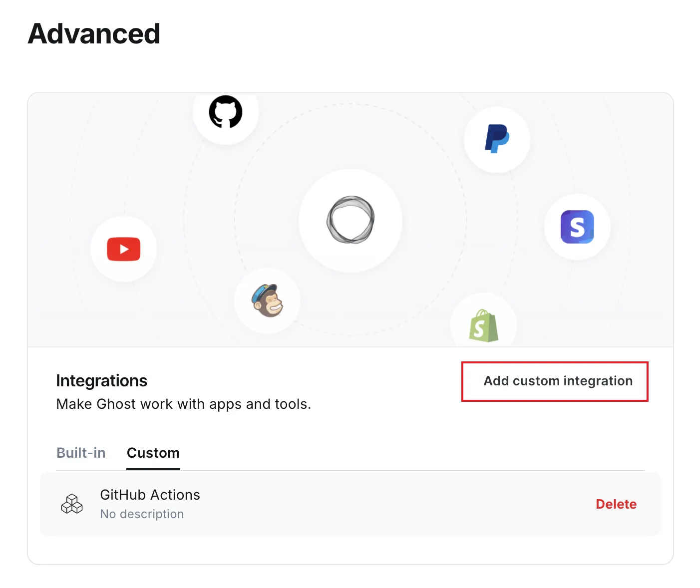Click the Stripe integration icon
Viewport: 700px width, 588px height.
[577, 227]
